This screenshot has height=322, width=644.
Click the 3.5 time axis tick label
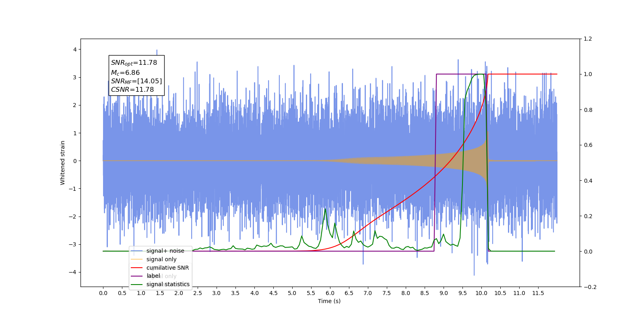tap(235, 293)
